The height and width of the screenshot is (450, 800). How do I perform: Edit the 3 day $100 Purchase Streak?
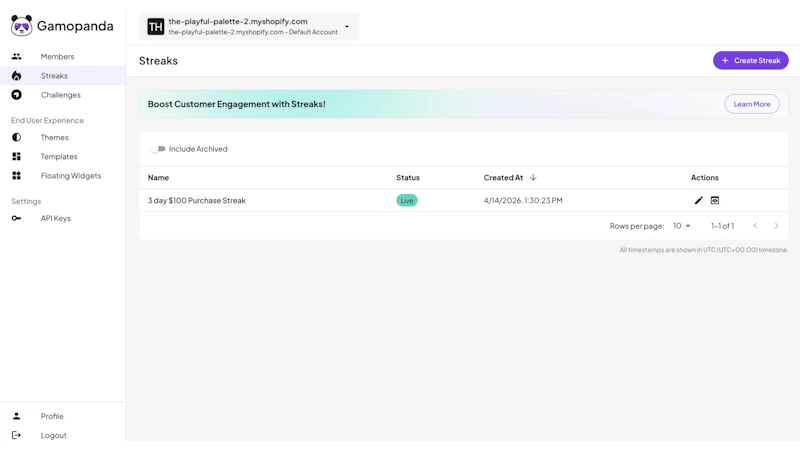pos(698,201)
